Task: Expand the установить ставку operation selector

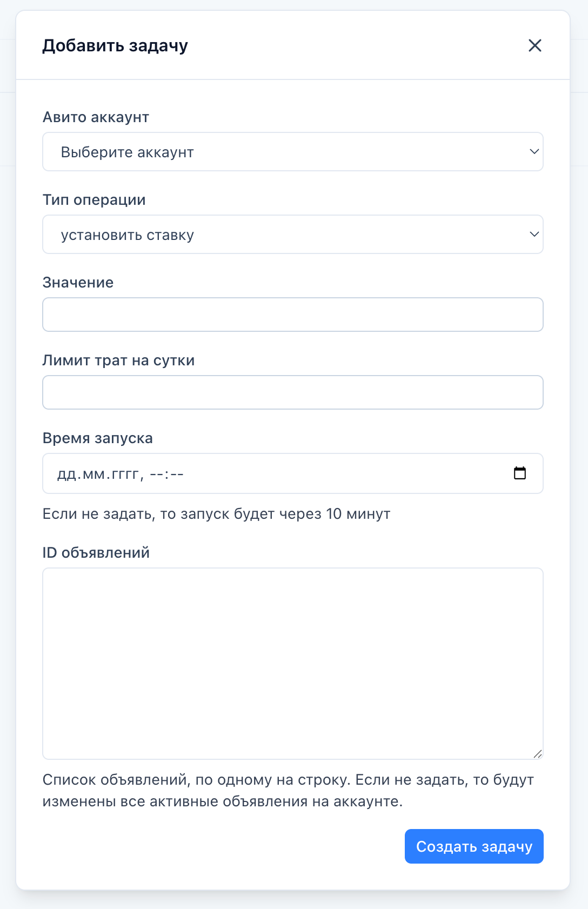Action: pyautogui.click(x=292, y=235)
